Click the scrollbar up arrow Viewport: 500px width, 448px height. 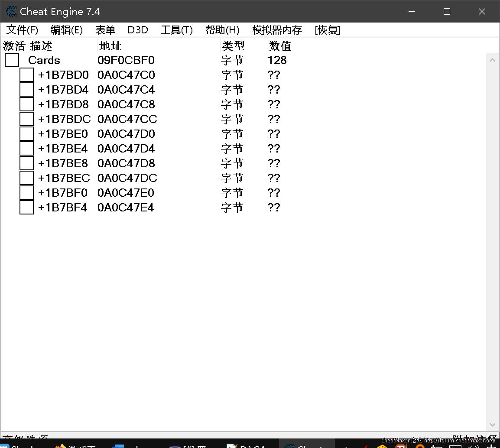pyautogui.click(x=492, y=60)
